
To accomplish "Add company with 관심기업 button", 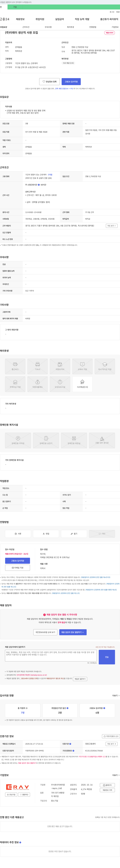I will [x=11, y=794].
